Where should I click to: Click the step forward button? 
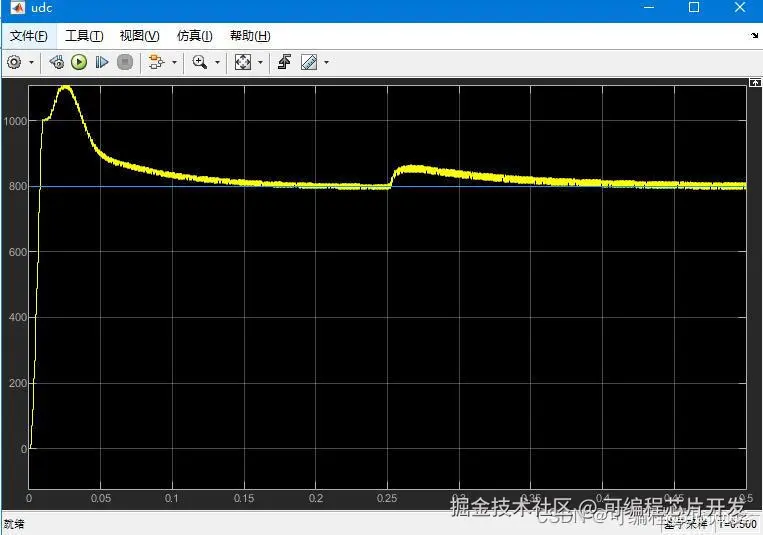point(102,62)
